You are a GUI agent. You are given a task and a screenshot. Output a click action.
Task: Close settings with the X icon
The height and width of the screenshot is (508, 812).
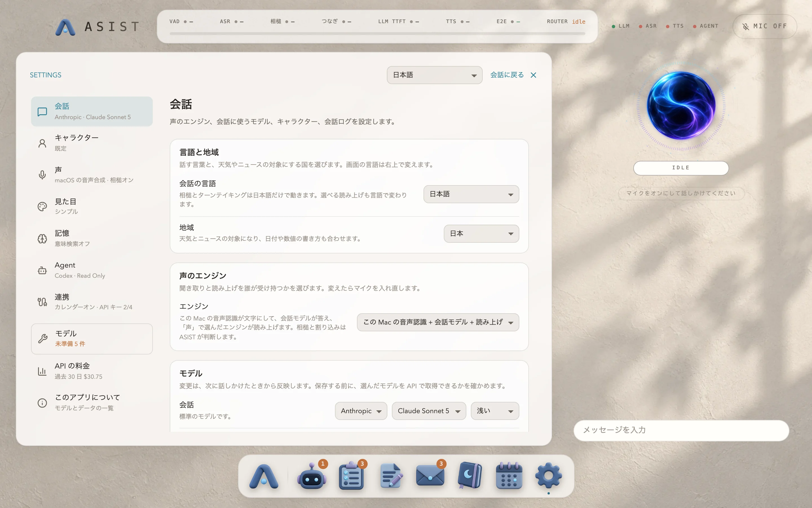point(533,75)
